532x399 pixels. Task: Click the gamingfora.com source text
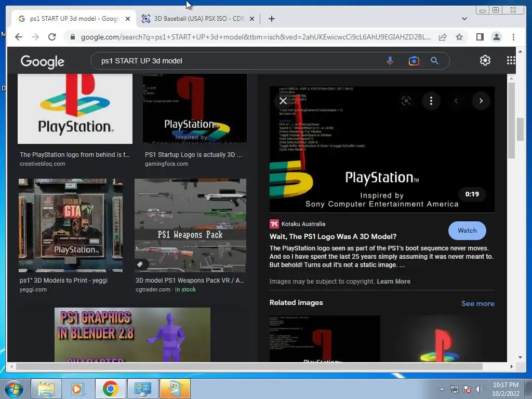167,164
